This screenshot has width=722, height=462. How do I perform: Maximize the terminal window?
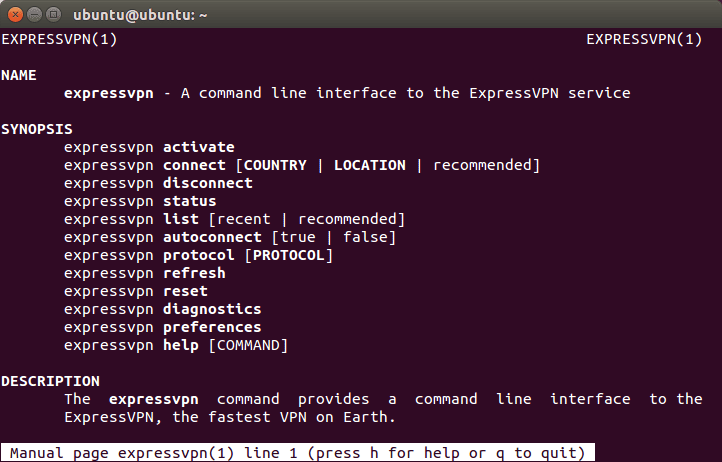click(52, 15)
